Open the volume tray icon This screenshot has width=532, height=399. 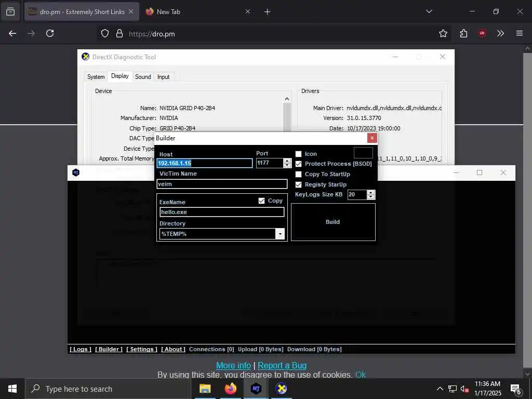click(464, 389)
